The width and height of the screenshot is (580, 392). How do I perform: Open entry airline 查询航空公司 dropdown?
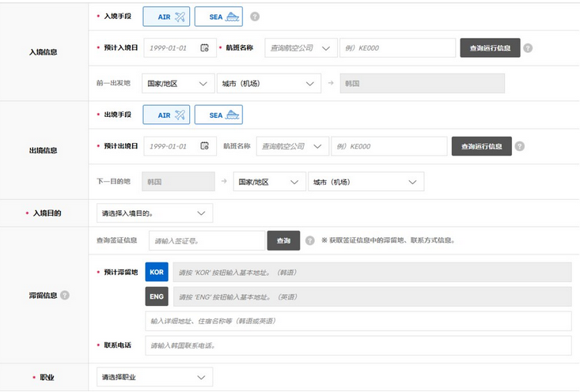tap(301, 47)
